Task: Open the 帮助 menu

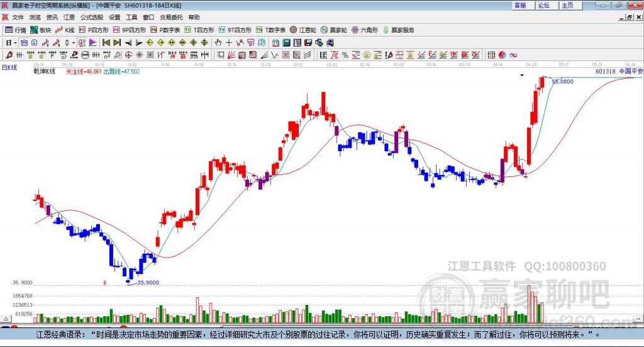Action: pos(194,17)
